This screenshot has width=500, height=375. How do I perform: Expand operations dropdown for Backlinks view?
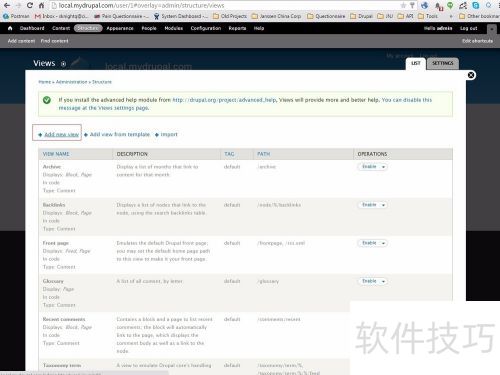pyautogui.click(x=383, y=205)
